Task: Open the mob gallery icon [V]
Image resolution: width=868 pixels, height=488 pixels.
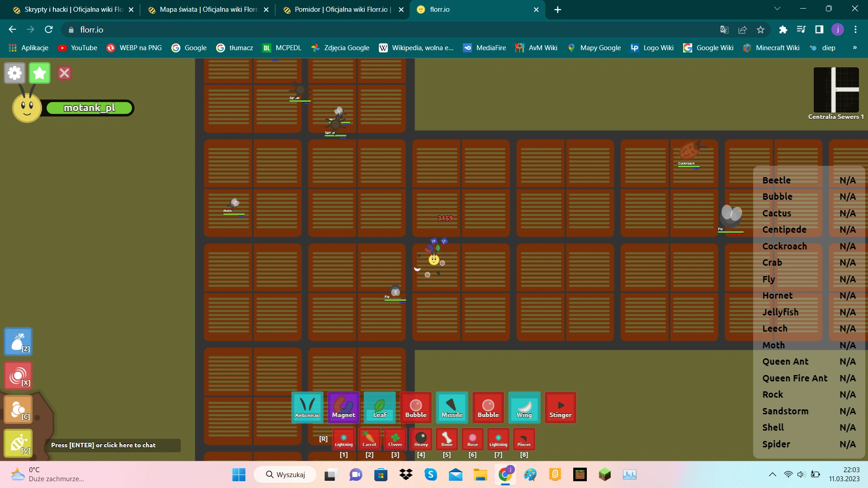Action: coord(18,443)
